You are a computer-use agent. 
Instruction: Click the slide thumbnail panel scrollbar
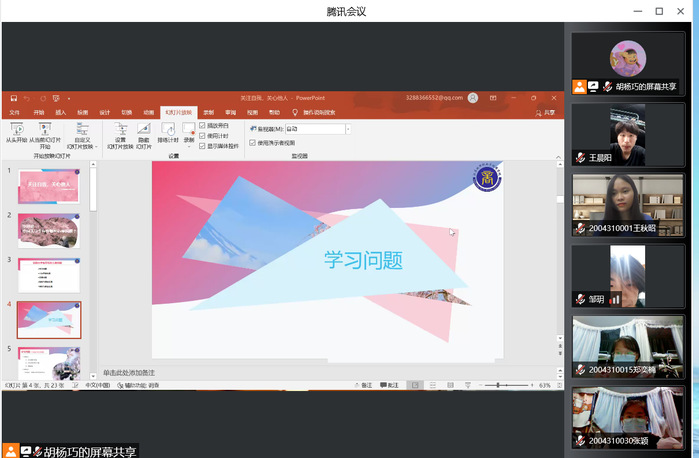click(x=93, y=189)
